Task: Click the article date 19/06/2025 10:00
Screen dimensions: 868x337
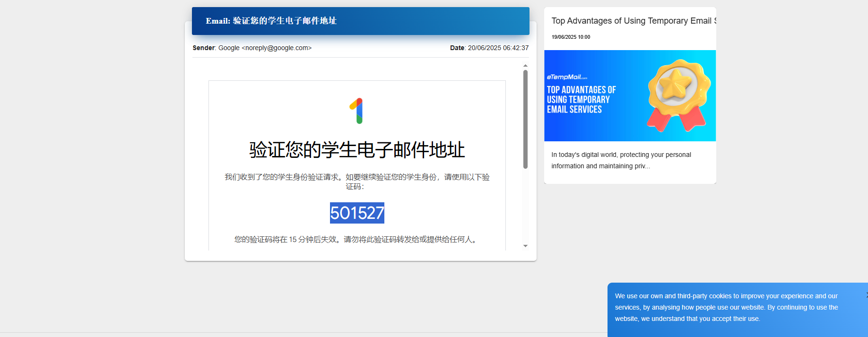Action: 571,37
